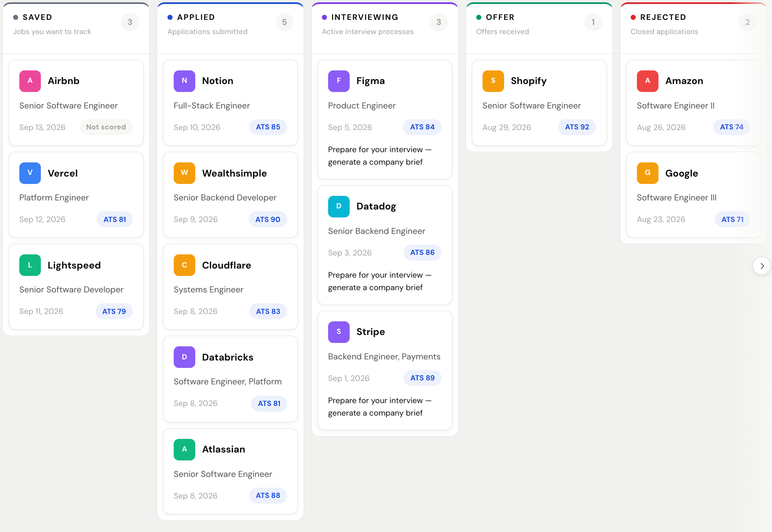This screenshot has width=772, height=532.
Task: Generate company brief for Datadog interview
Action: pyautogui.click(x=379, y=281)
